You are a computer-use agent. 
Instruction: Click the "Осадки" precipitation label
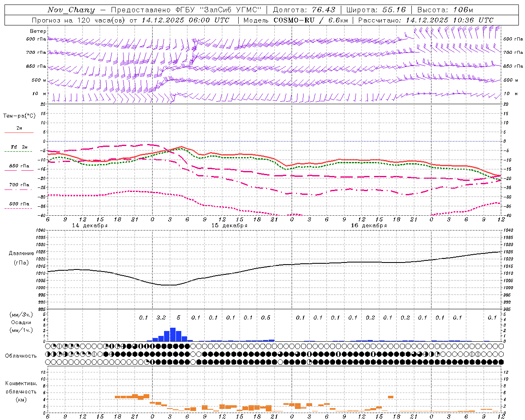[21, 322]
